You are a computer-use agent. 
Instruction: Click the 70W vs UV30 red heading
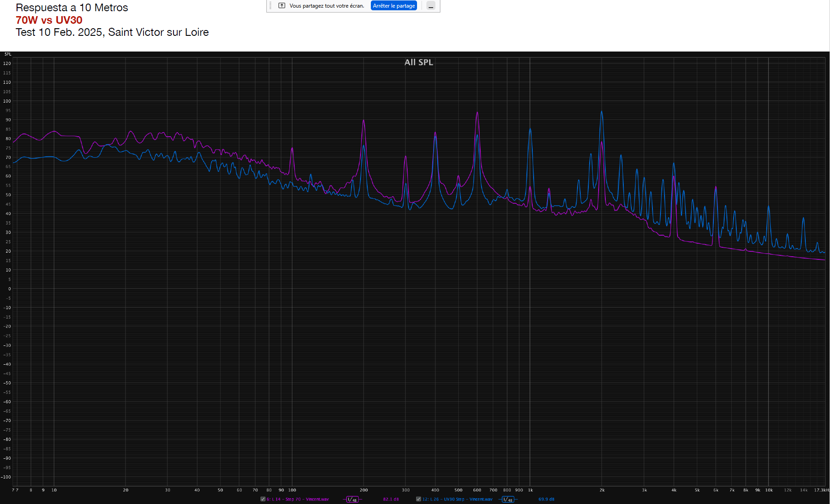49,20
